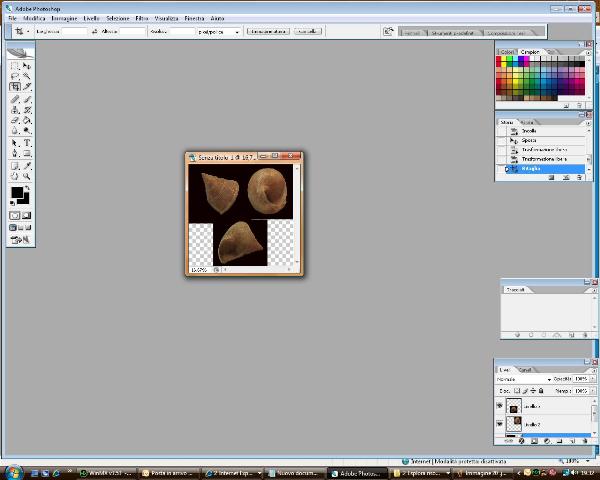Select the Lasso tool
This screenshot has width=600, height=480.
[x=15, y=76]
